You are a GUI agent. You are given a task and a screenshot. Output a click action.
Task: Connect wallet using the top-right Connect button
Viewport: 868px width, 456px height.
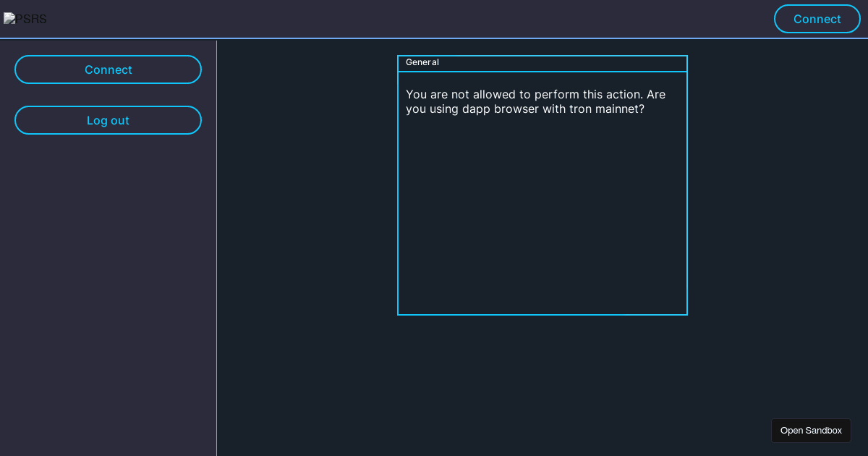coord(817,19)
